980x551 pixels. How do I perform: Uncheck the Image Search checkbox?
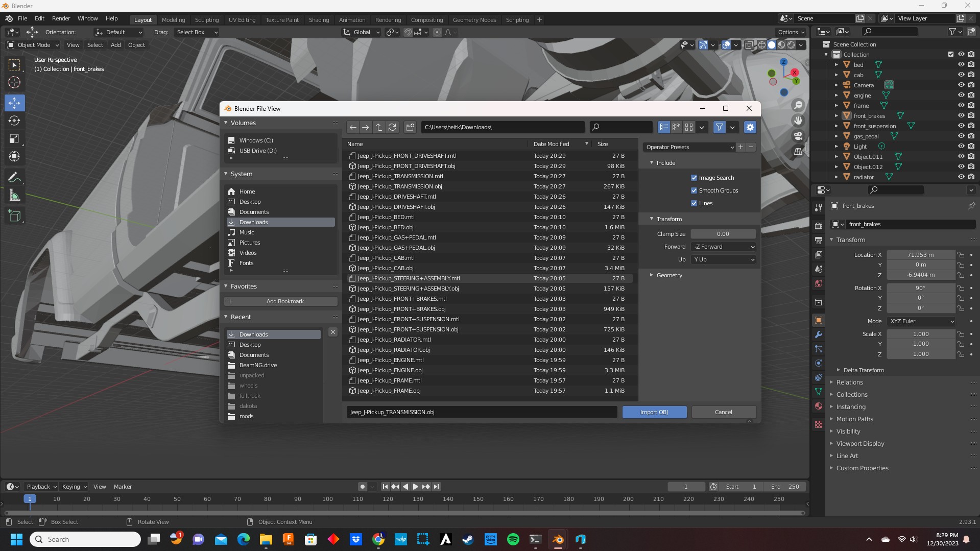pos(694,178)
